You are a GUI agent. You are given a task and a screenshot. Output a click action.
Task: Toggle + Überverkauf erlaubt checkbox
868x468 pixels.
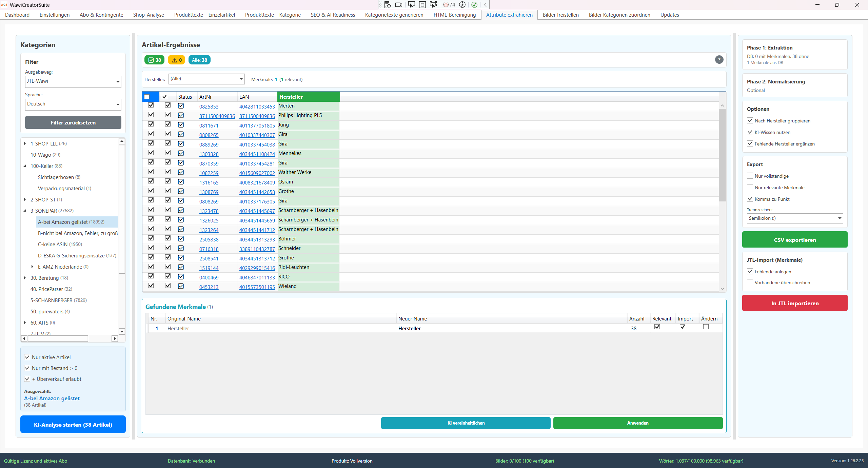click(x=27, y=379)
